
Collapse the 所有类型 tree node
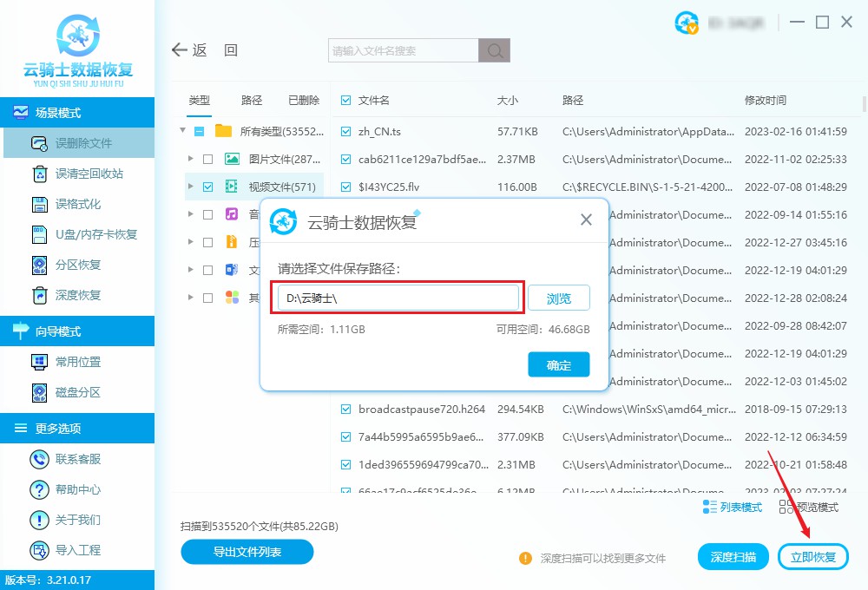coord(182,131)
